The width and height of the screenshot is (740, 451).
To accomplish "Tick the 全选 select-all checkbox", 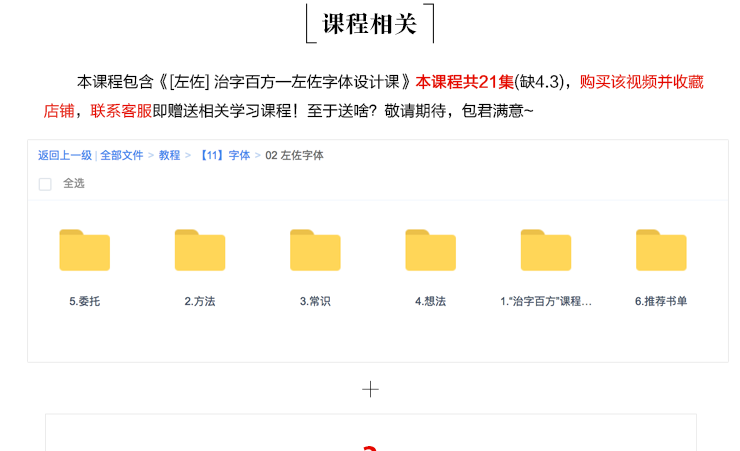I will point(45,184).
